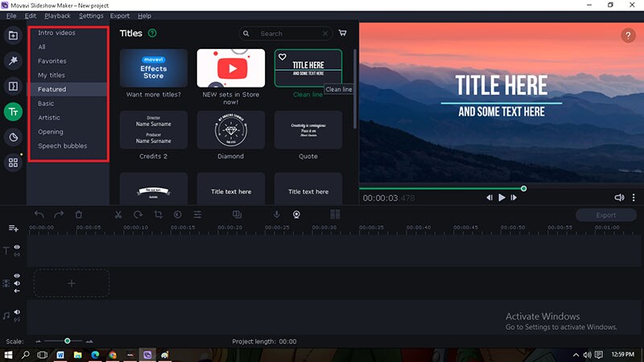The height and width of the screenshot is (362, 644).
Task: Open the Stickers clock-shaped tab icon
Action: click(13, 137)
